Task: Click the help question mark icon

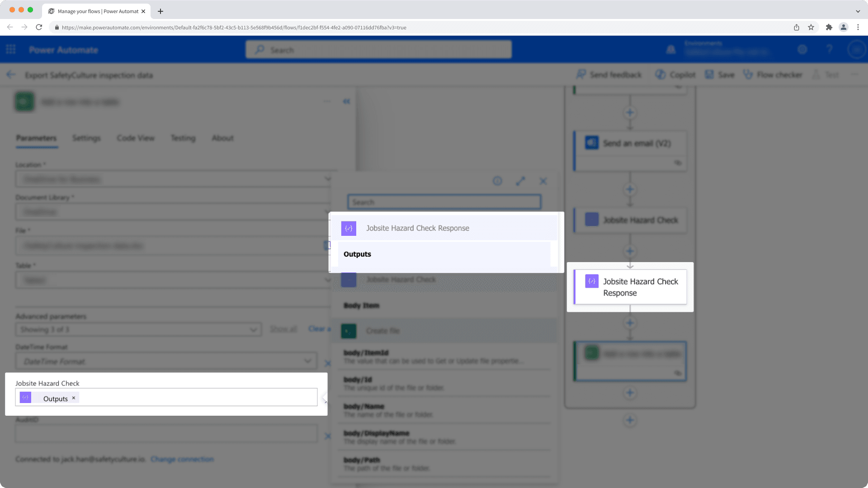Action: point(830,49)
